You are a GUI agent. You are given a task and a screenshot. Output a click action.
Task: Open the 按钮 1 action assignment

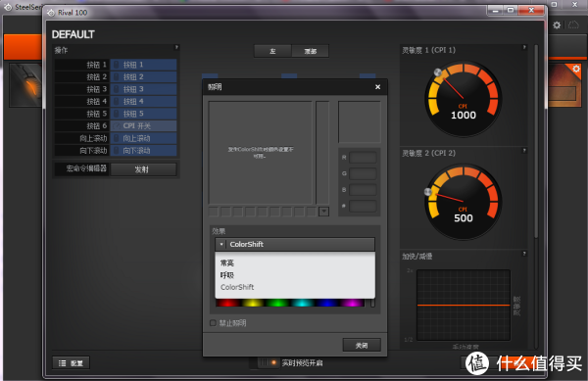pos(143,65)
